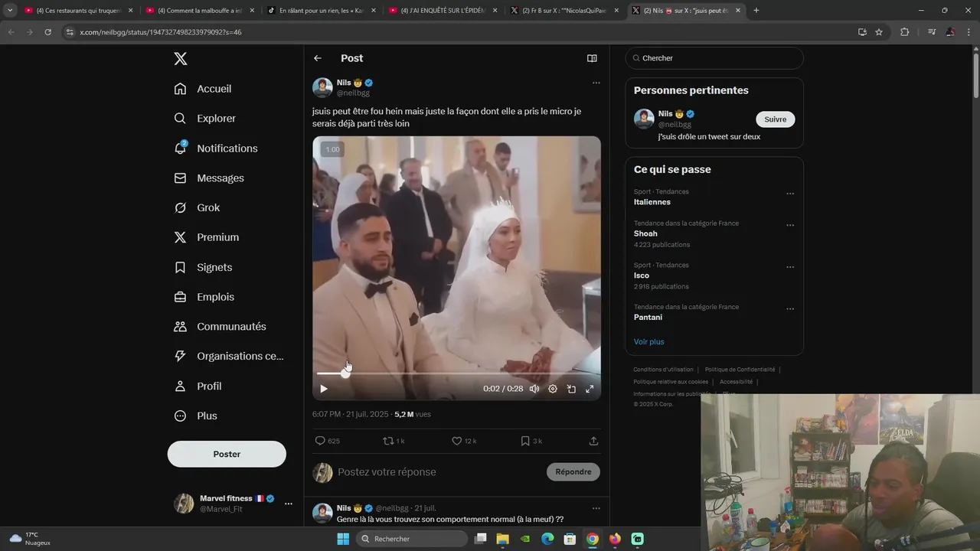This screenshot has width=980, height=551.
Task: Open File Explorer from taskbar
Action: click(x=503, y=539)
